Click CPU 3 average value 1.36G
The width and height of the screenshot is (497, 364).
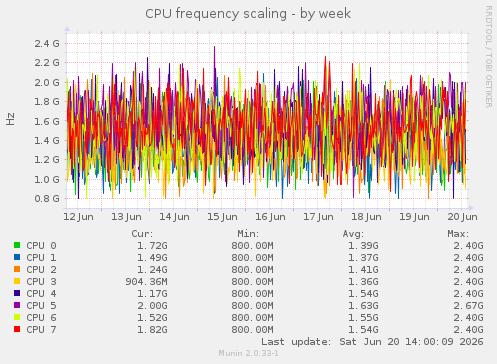tap(363, 282)
